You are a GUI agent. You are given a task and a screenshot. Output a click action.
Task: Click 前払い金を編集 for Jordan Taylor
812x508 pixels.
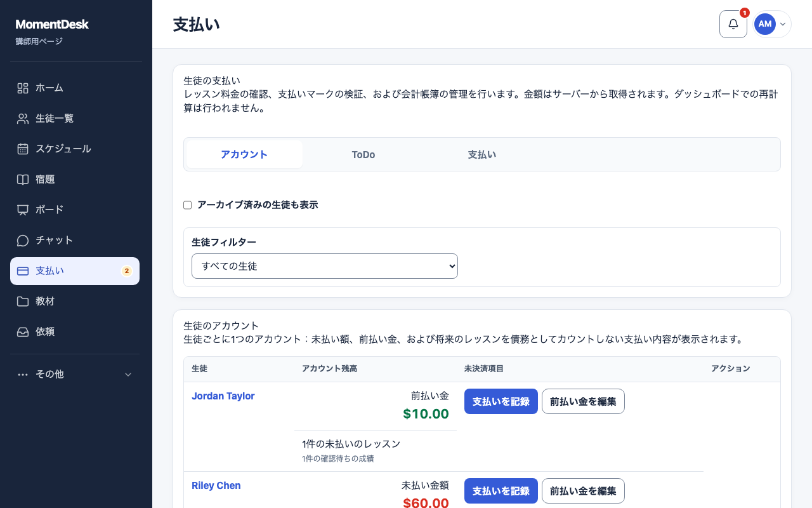click(583, 401)
